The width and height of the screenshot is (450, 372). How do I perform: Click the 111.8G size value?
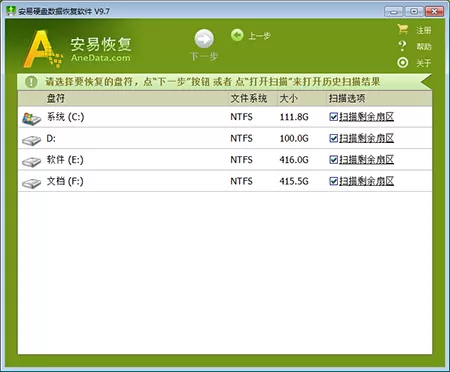294,117
